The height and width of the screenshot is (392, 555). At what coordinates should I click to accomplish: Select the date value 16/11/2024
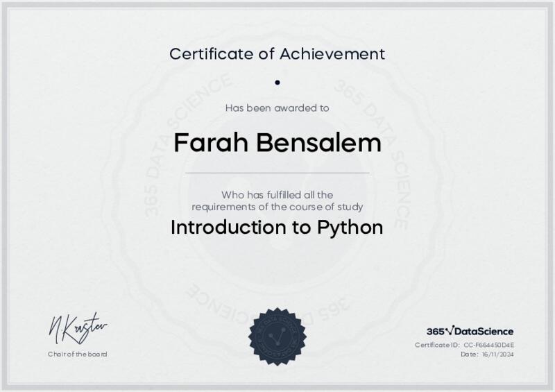coord(499,355)
